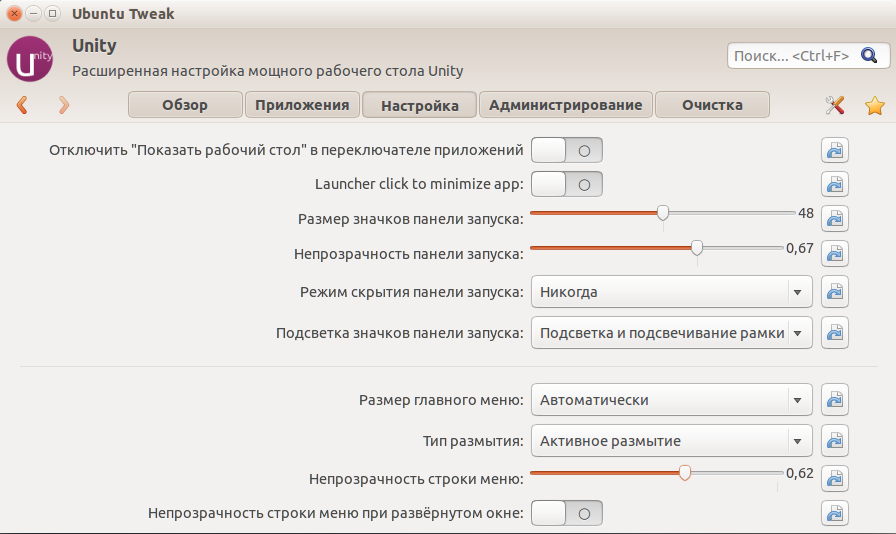Open the 'Режим скрытия панели запуска' dropdown

pyautogui.click(x=671, y=292)
